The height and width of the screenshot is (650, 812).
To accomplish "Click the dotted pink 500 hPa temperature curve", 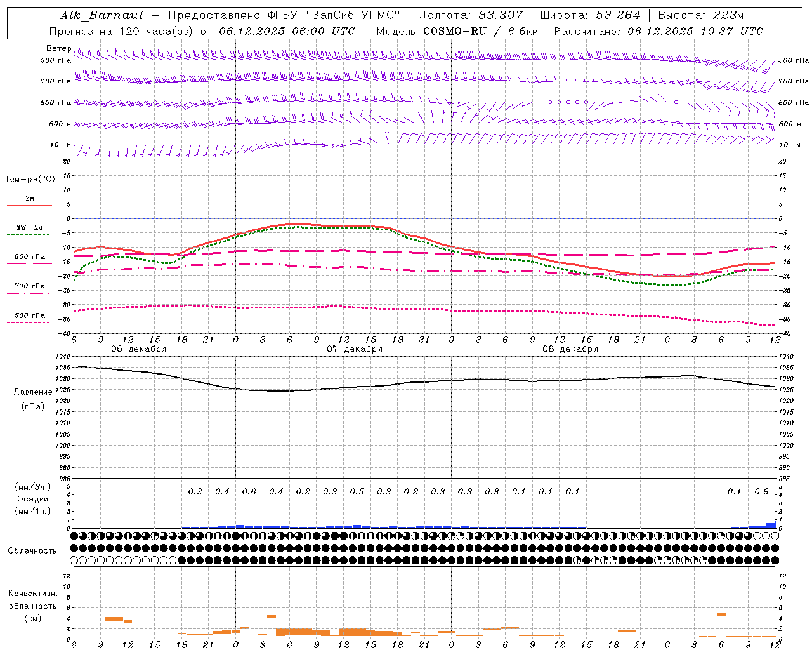I will [x=425, y=309].
